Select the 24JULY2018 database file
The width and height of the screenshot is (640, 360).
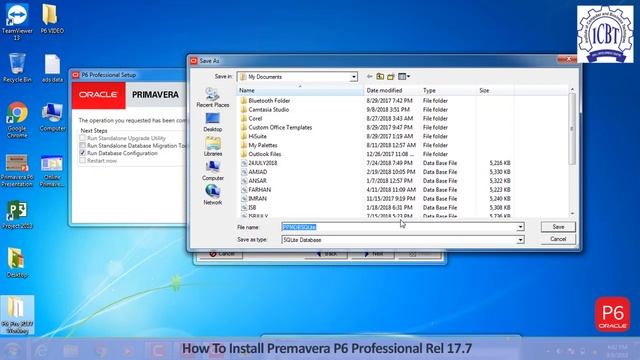coord(262,163)
